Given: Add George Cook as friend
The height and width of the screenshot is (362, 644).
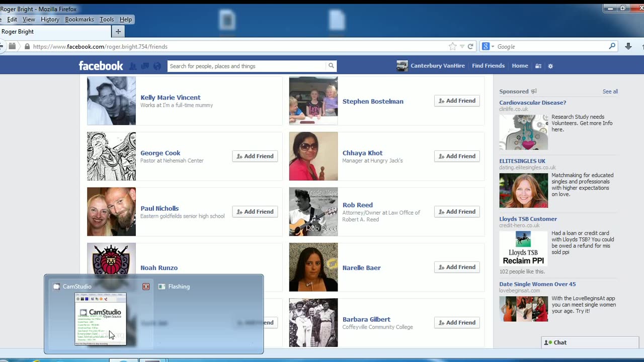Looking at the screenshot, I should coord(255,156).
